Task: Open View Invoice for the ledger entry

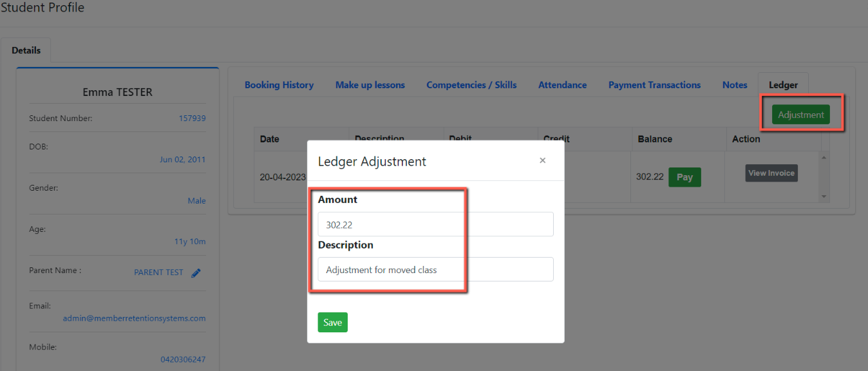Action: coord(771,173)
